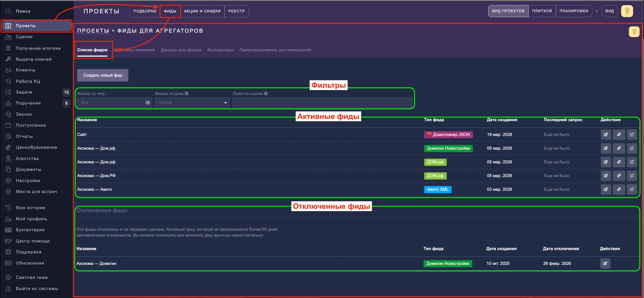Select the Фиды tab
The height and width of the screenshot is (298, 644).
pyautogui.click(x=170, y=11)
